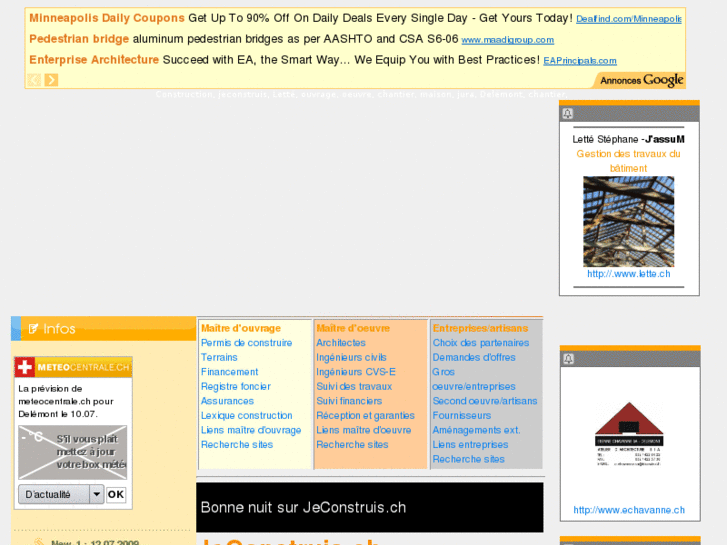The height and width of the screenshot is (545, 727).
Task: Open Minneapolis Daily Coupons ad
Action: [107, 18]
